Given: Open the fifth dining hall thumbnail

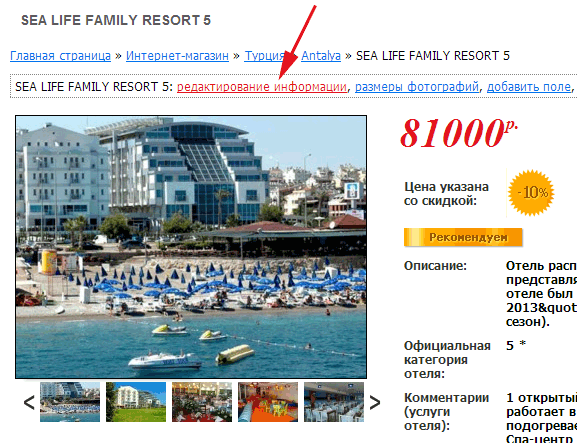Looking at the screenshot, I should pos(334,402).
